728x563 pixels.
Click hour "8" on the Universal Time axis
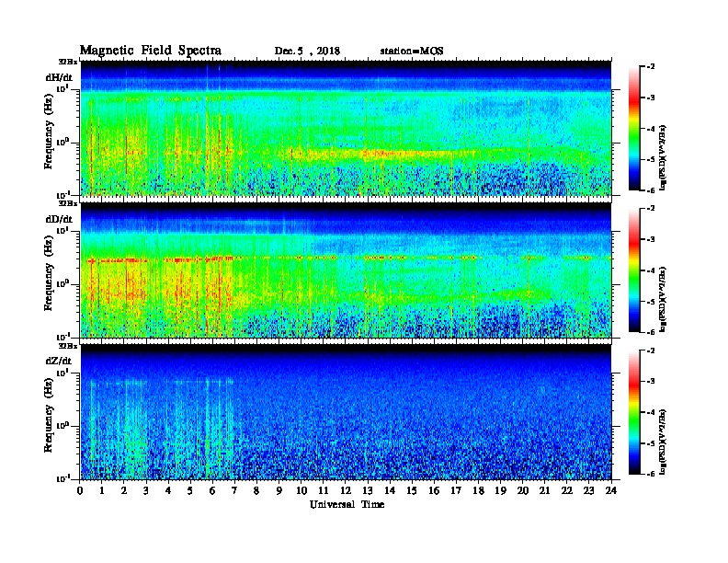[256, 490]
